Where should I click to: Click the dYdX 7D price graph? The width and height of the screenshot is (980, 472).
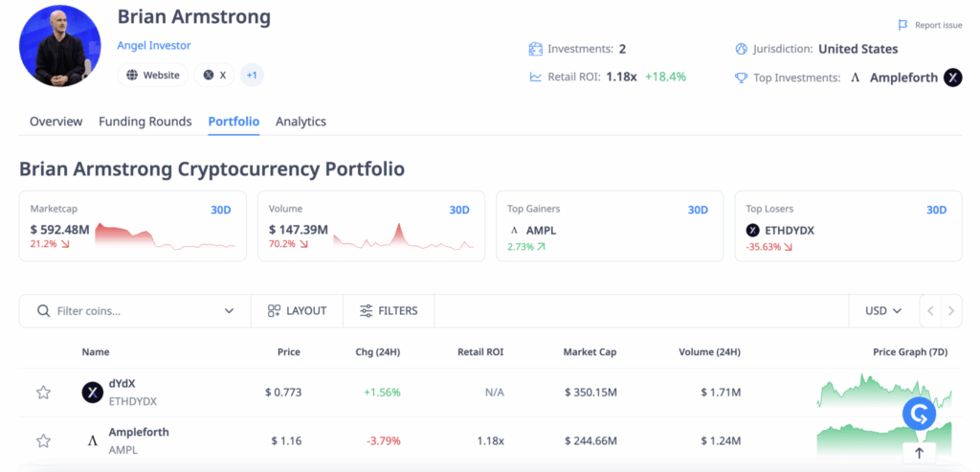coord(884,391)
